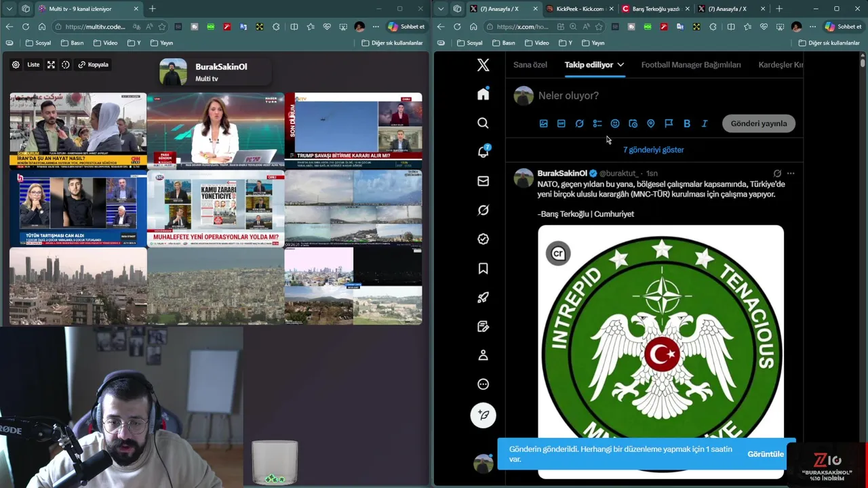The height and width of the screenshot is (488, 868).
Task: Open the NATO emblem image in the post
Action: point(660,352)
